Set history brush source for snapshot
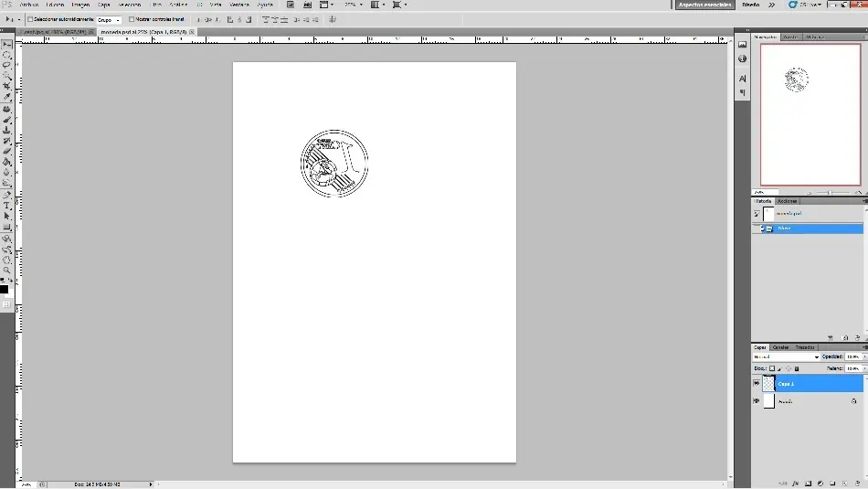Image resolution: width=868 pixels, height=489 pixels. click(x=757, y=213)
